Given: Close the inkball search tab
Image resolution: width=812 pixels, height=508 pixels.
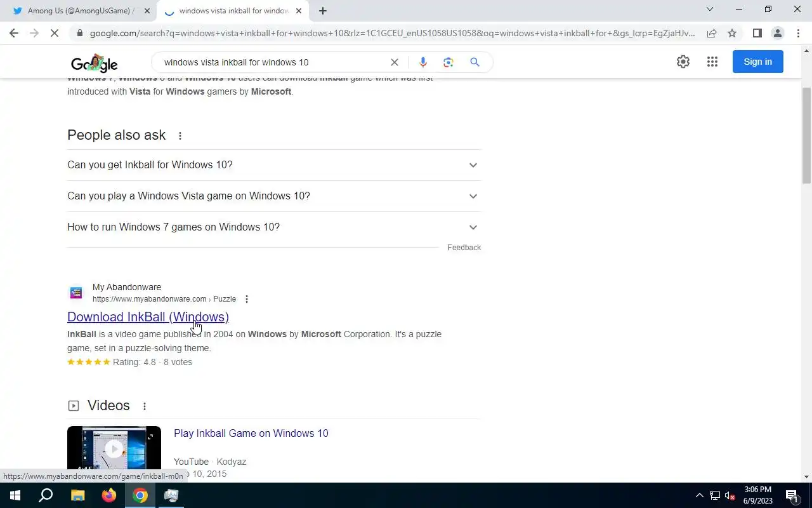Looking at the screenshot, I should pyautogui.click(x=299, y=11).
